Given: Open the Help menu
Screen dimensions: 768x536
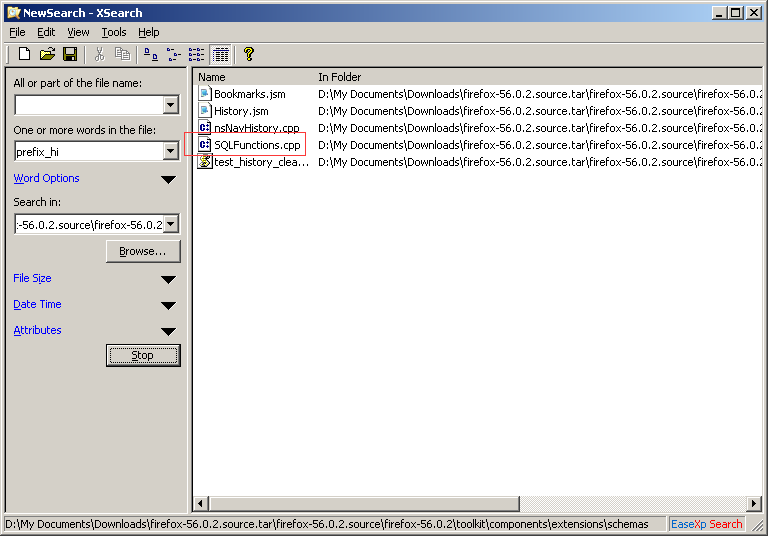Looking at the screenshot, I should [148, 32].
